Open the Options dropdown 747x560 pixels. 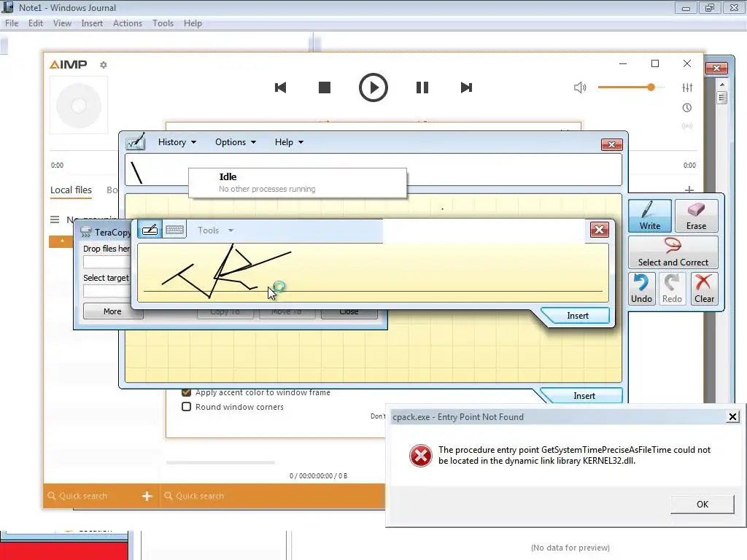pyautogui.click(x=236, y=142)
